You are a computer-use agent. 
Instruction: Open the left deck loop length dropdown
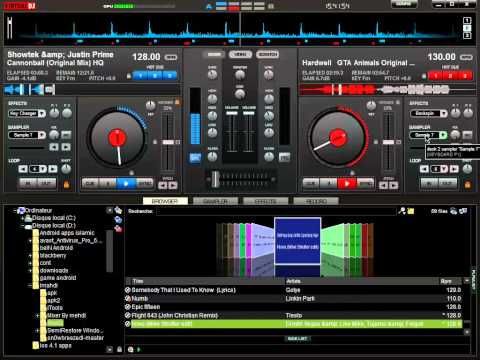click(x=43, y=169)
